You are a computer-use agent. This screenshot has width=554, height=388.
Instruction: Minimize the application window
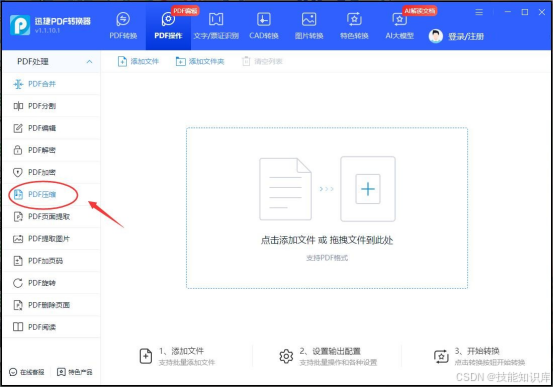[x=508, y=12]
